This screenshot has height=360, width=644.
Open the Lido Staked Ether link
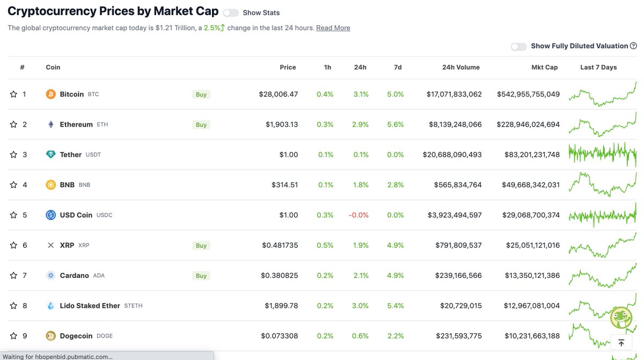tap(90, 306)
